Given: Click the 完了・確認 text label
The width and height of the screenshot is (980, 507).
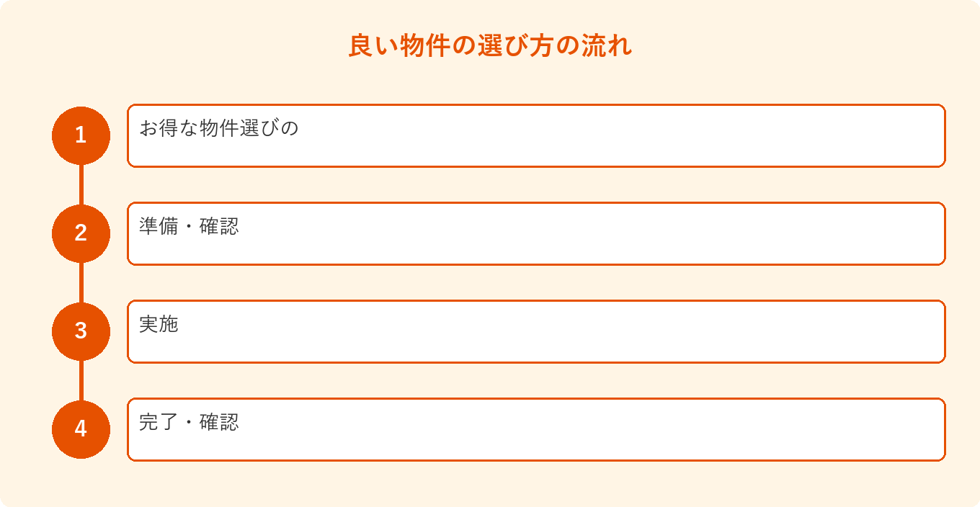Looking at the screenshot, I should pos(189,422).
